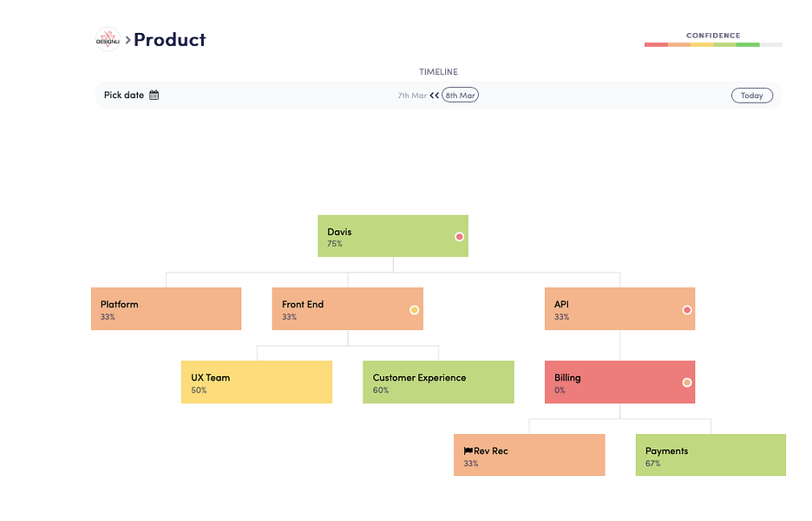Click the flag icon on Rev Rec

pos(468,451)
